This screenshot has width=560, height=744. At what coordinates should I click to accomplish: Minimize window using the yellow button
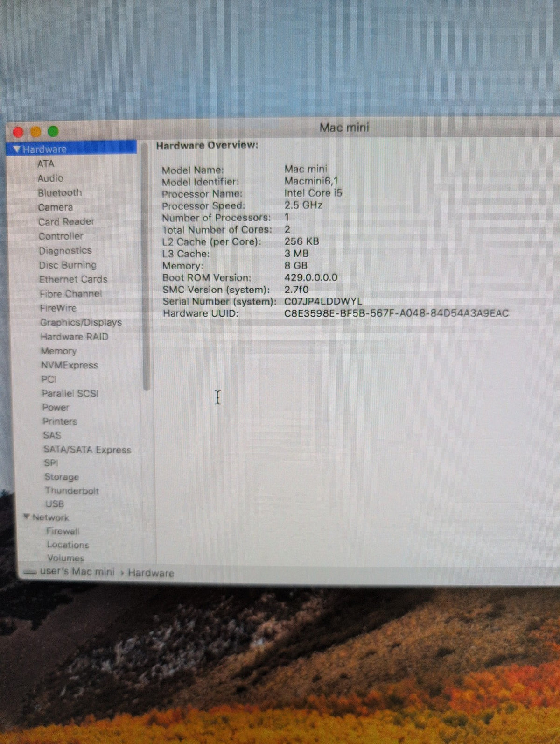[36, 132]
